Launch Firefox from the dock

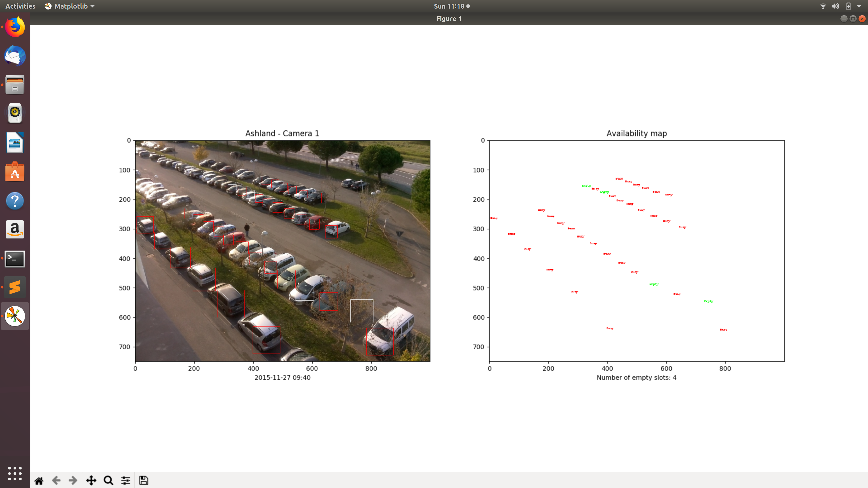click(x=15, y=27)
